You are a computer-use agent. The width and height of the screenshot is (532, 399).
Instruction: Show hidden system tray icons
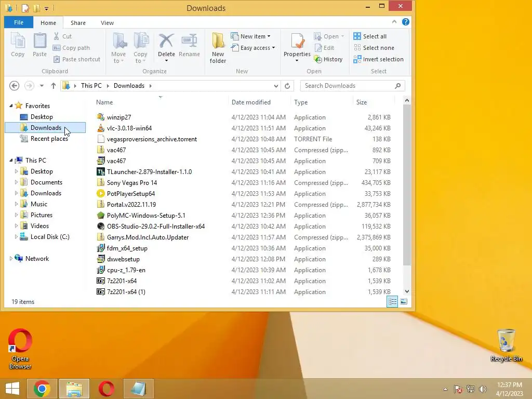tap(445, 389)
